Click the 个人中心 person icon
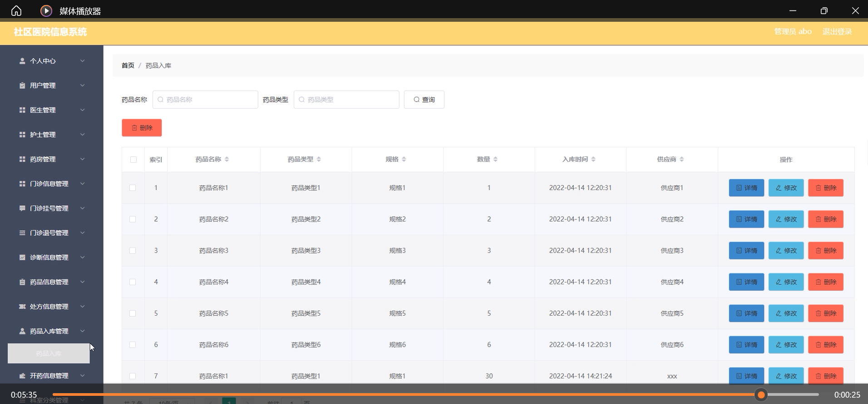Image resolution: width=868 pixels, height=404 pixels. (x=22, y=61)
